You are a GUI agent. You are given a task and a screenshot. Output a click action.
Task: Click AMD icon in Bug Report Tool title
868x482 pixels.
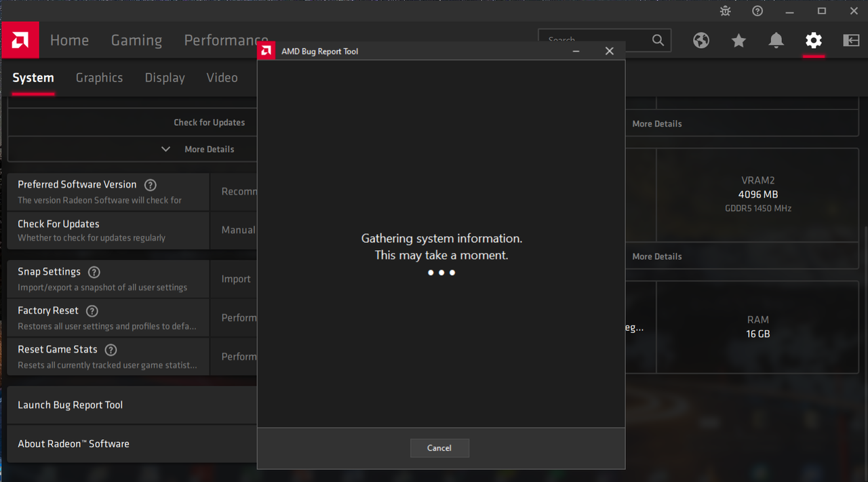click(267, 51)
